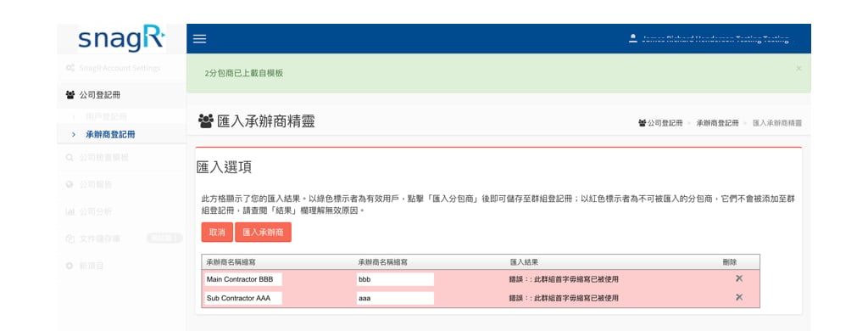
Task: Edit the bbb abbreviation field
Action: point(395,279)
